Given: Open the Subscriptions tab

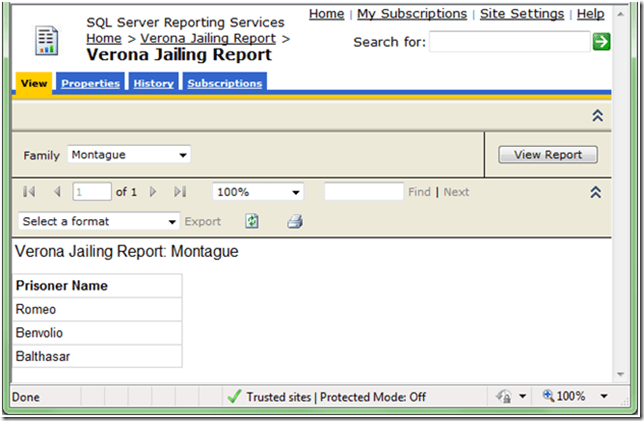Looking at the screenshot, I should 224,84.
